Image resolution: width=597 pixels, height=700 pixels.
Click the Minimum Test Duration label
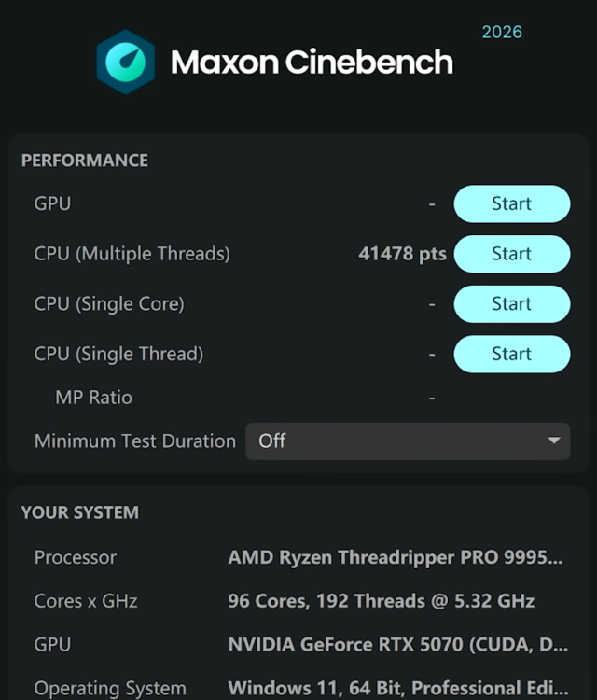(x=135, y=441)
